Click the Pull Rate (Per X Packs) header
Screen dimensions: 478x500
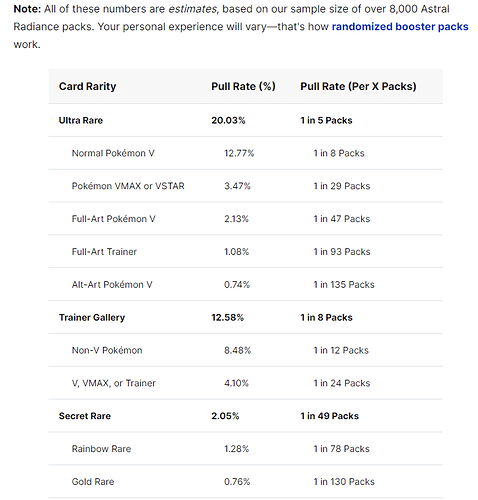click(358, 86)
